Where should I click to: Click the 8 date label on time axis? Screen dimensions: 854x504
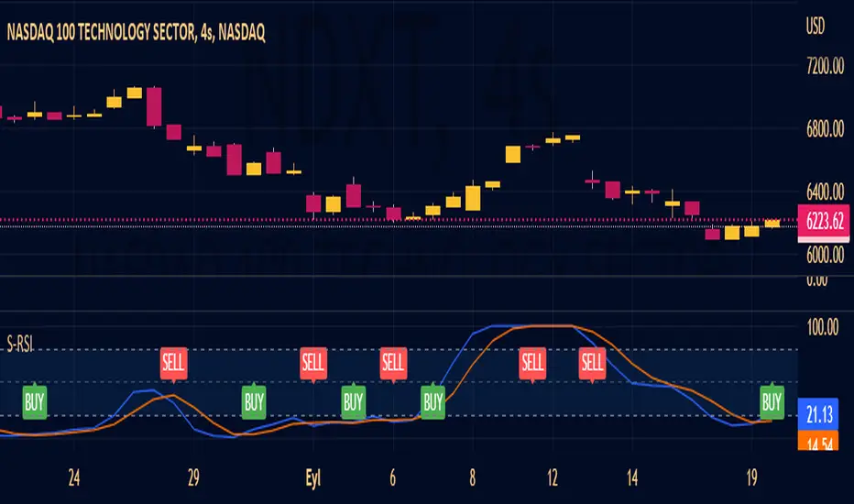pyautogui.click(x=472, y=478)
